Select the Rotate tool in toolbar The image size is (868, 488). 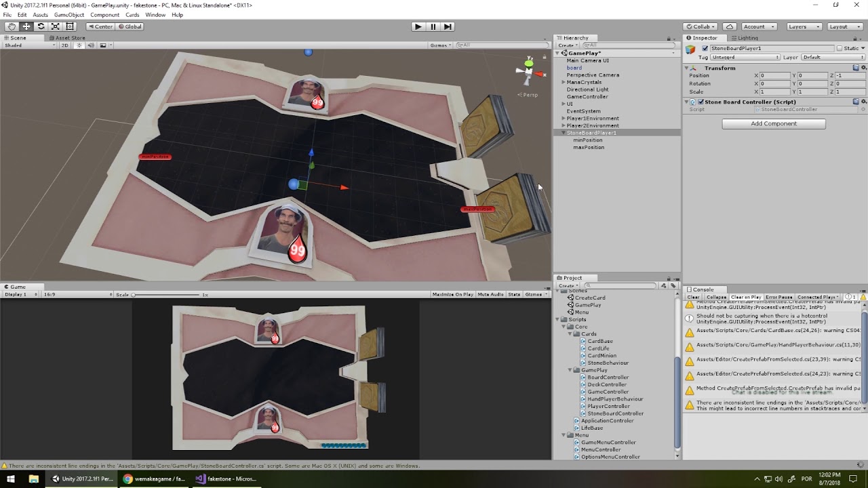point(41,26)
